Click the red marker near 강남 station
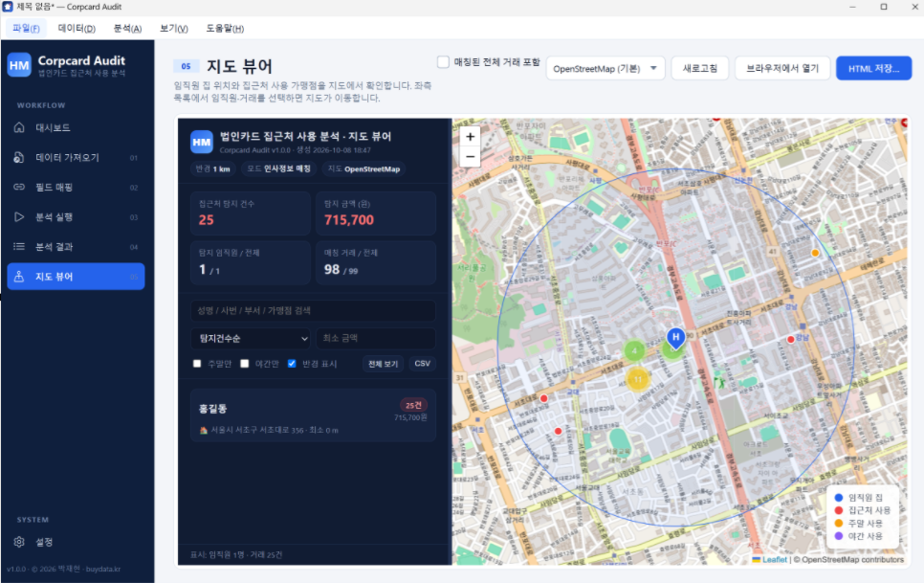The width and height of the screenshot is (924, 583). pyautogui.click(x=791, y=340)
